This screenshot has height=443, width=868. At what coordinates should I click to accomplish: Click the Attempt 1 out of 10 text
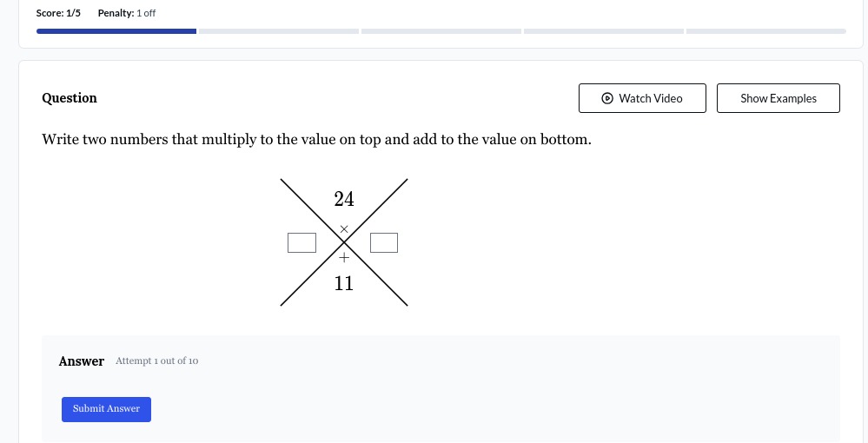pos(157,361)
